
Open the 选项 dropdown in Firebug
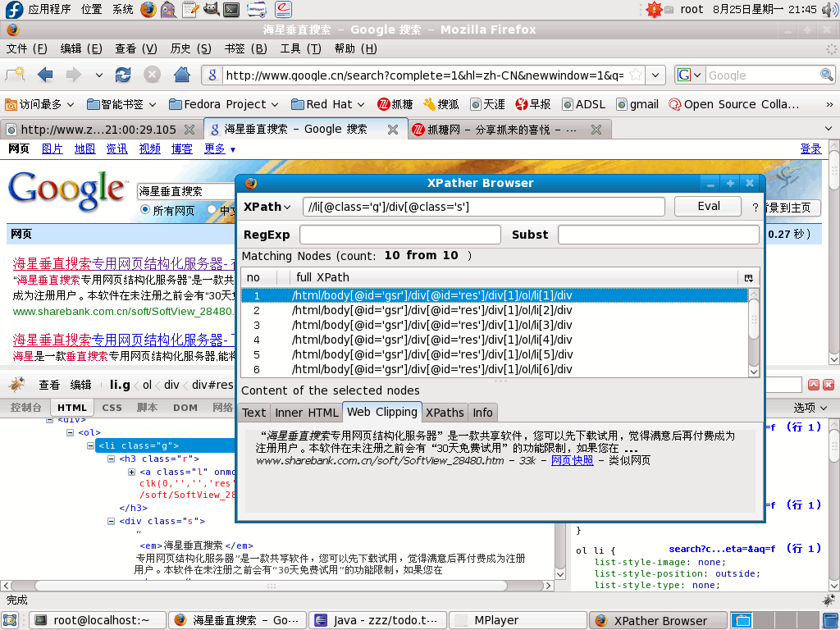(810, 408)
